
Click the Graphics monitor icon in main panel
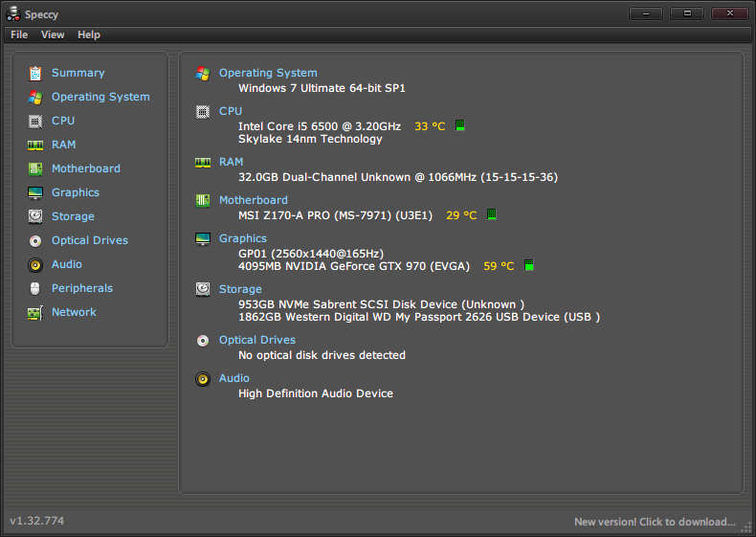pyautogui.click(x=203, y=239)
